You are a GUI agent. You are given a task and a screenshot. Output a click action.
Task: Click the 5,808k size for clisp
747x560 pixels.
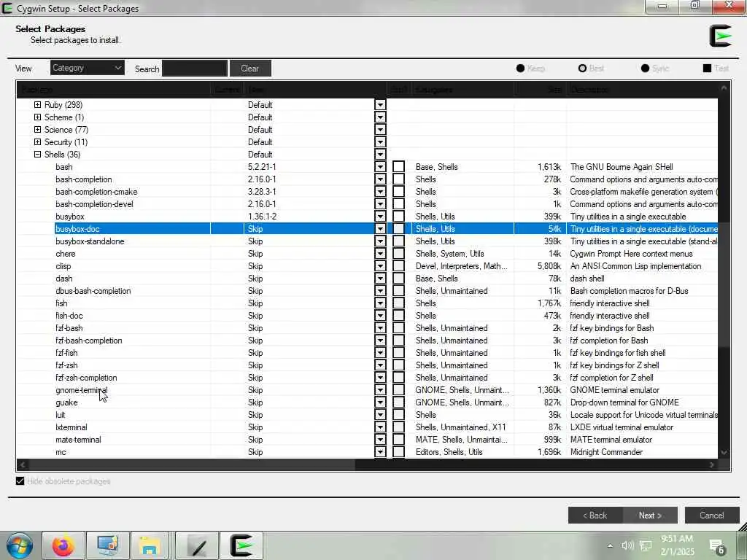pyautogui.click(x=549, y=265)
